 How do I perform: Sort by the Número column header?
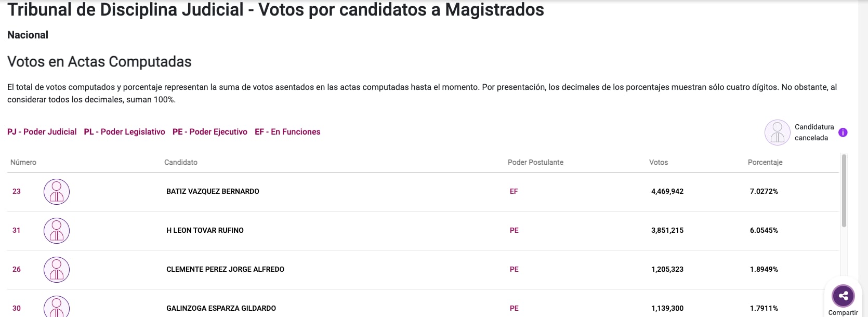[x=23, y=162]
